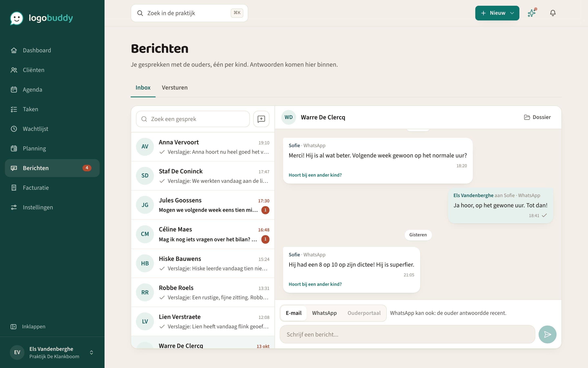Viewport: 588px width, 368px height.
Task: Start a new conversation with the plus-chat icon
Action: [x=261, y=119]
